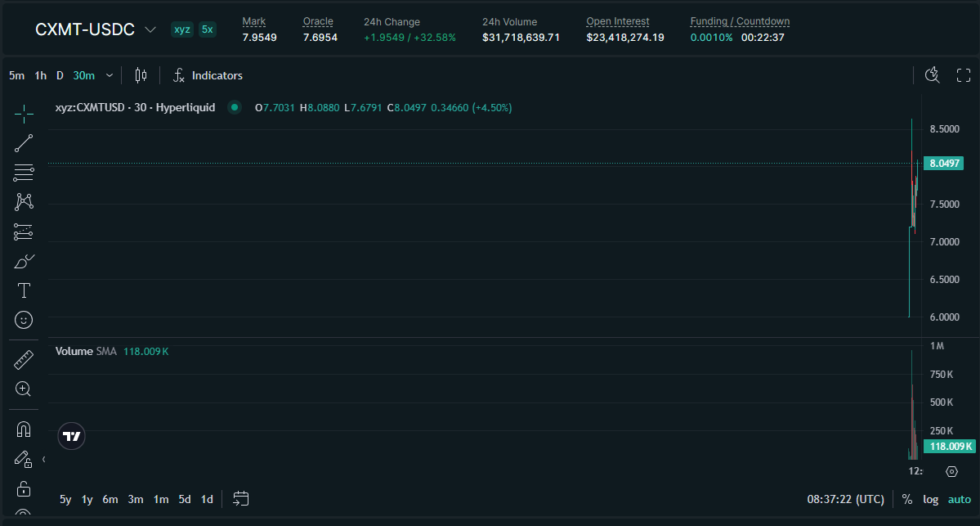Toggle percent scale mode

907,499
